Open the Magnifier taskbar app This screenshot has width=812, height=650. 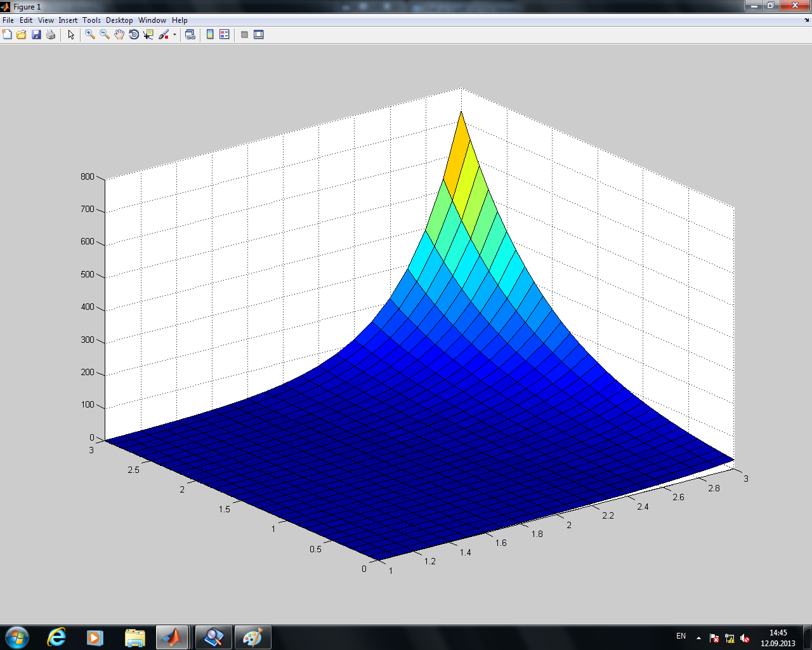click(x=213, y=637)
